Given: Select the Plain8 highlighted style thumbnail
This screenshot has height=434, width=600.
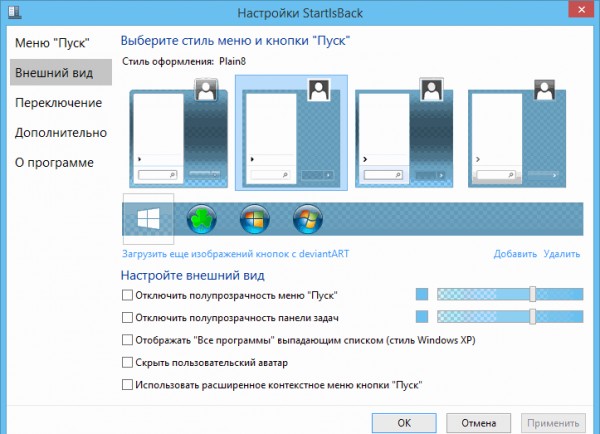Looking at the screenshot, I should point(291,133).
